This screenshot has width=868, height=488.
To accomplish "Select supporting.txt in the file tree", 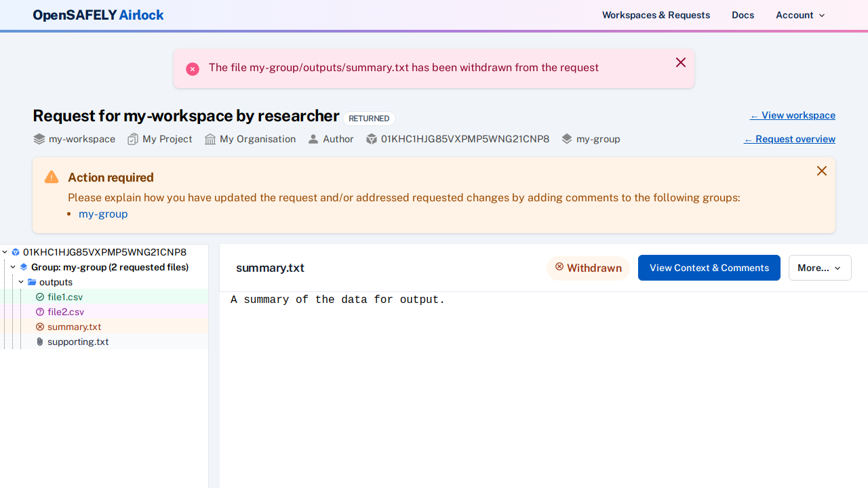I will 78,342.
